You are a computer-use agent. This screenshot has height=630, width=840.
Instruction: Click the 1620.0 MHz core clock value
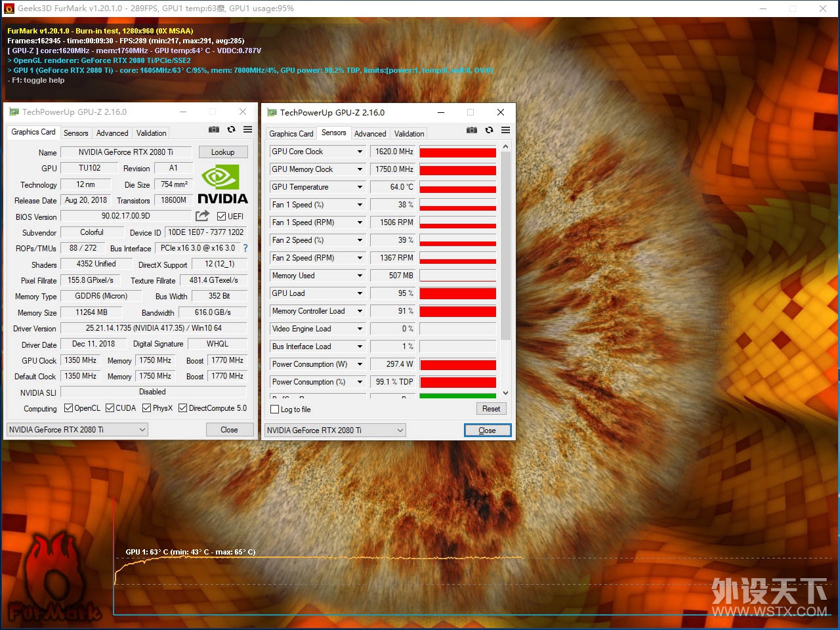pyautogui.click(x=393, y=152)
